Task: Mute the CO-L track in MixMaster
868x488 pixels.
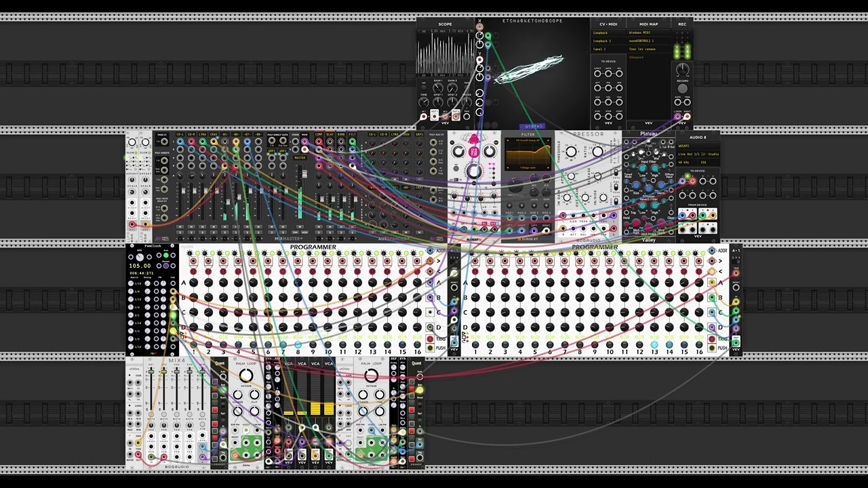Action: (x=180, y=226)
